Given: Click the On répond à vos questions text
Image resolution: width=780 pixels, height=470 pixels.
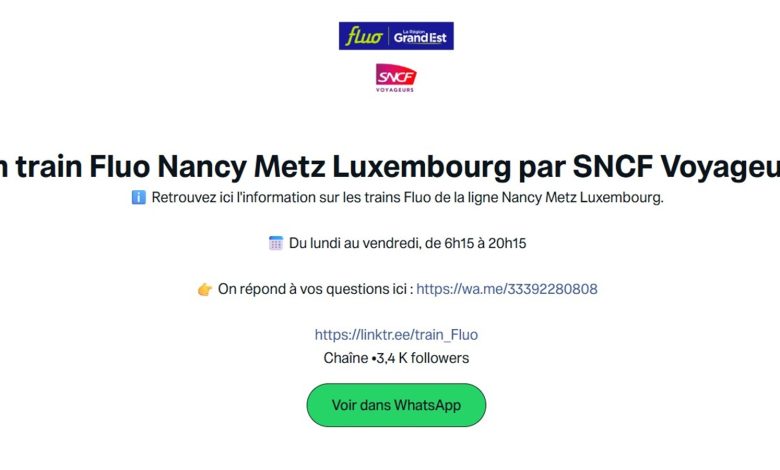Looking at the screenshot, I should [x=315, y=289].
